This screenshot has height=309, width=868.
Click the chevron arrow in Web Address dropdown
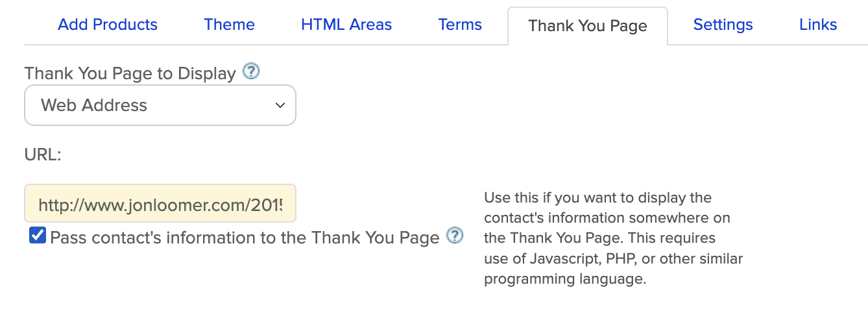[280, 105]
